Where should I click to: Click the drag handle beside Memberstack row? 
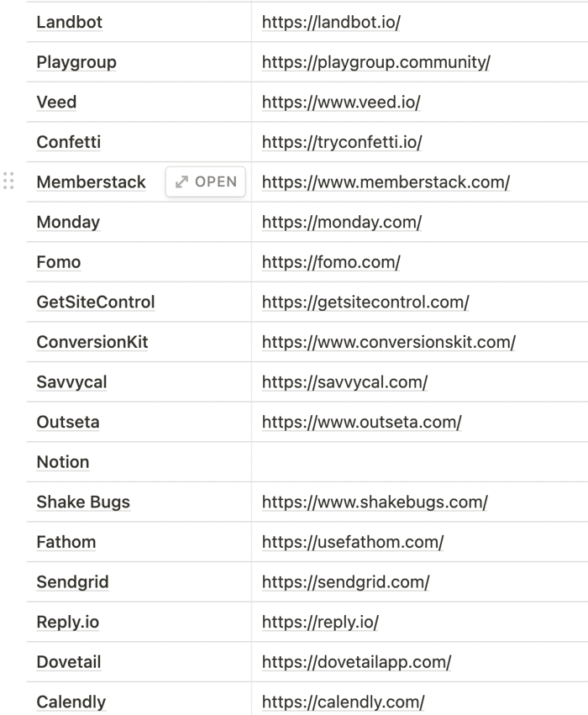(8, 181)
